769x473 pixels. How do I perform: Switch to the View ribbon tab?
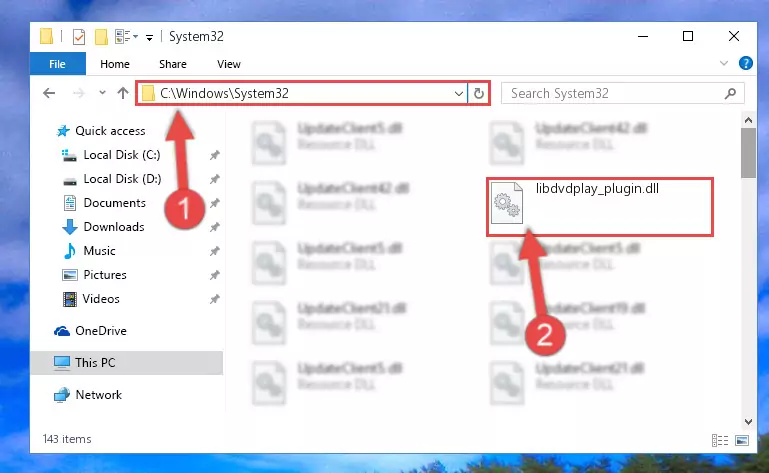pyautogui.click(x=229, y=64)
